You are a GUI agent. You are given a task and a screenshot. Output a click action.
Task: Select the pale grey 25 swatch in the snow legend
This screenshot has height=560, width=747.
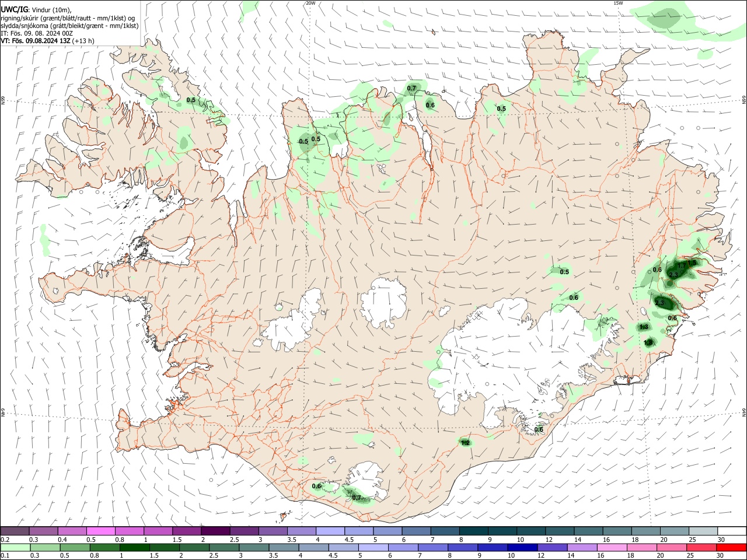703,531
